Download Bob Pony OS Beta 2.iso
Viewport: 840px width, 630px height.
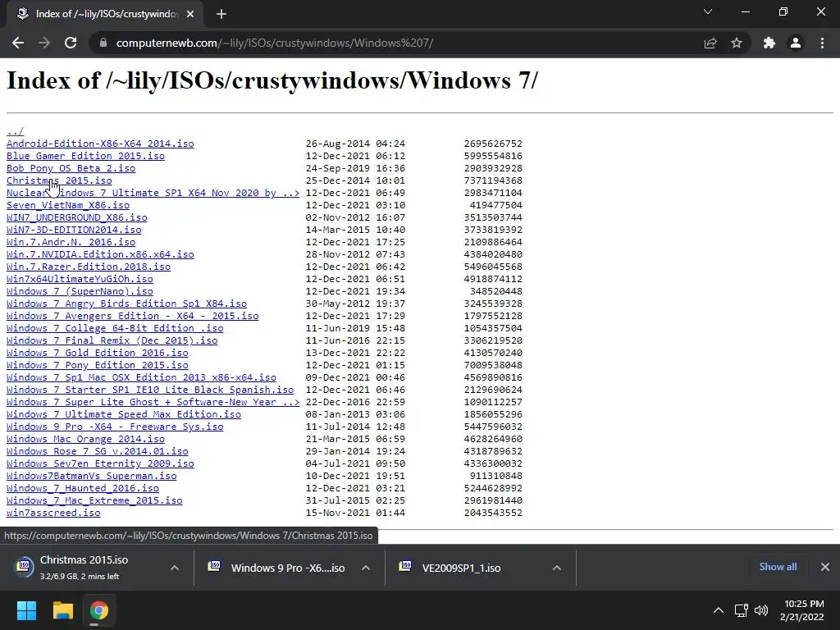point(71,168)
